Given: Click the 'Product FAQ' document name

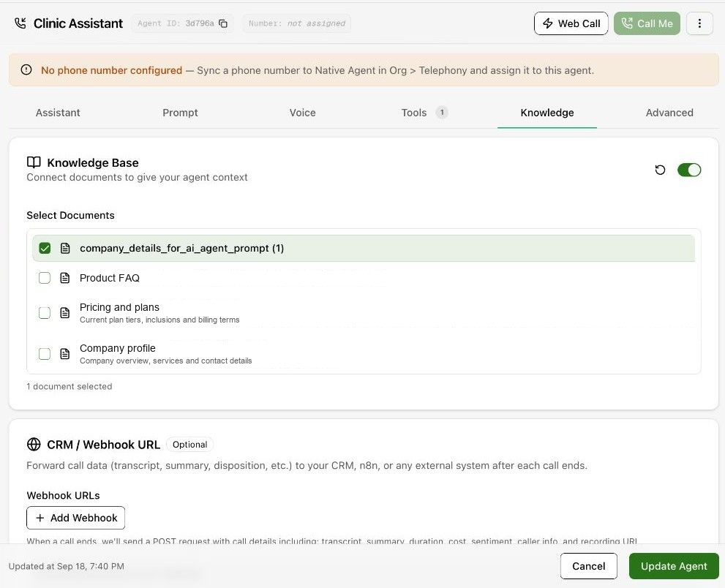Looking at the screenshot, I should click(x=110, y=278).
